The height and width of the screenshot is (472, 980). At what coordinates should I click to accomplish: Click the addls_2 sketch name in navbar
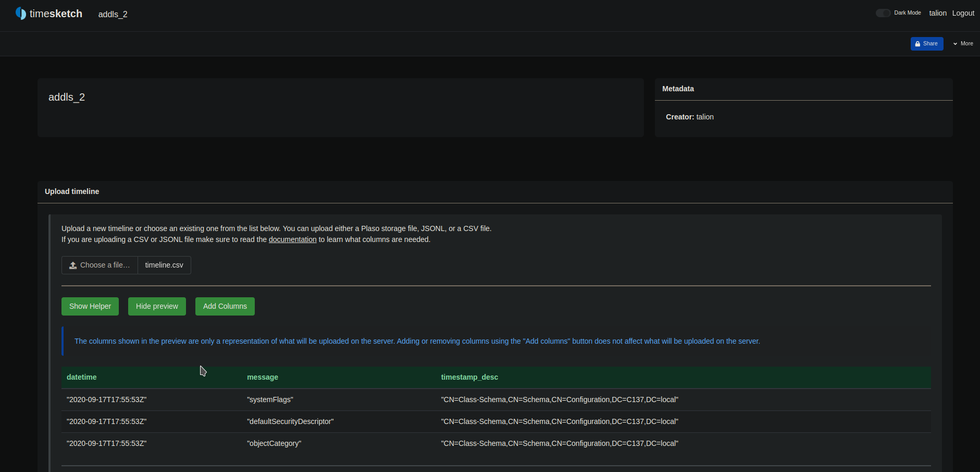click(x=113, y=14)
